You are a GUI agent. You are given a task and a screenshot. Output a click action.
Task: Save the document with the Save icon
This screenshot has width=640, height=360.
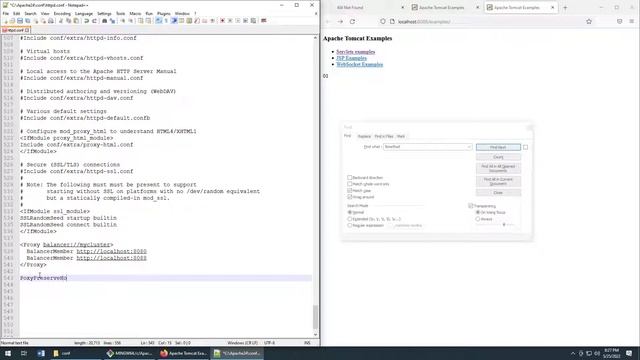coord(20,20)
